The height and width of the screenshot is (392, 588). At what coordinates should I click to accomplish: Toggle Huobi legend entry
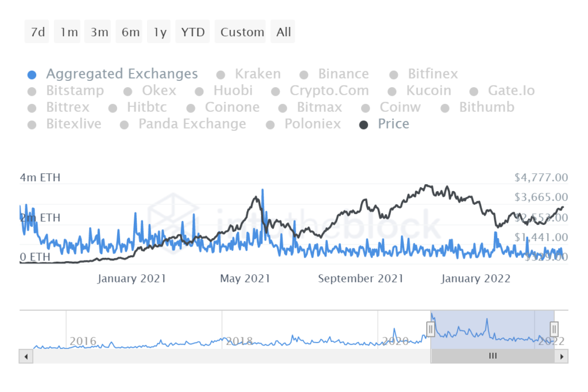click(224, 91)
